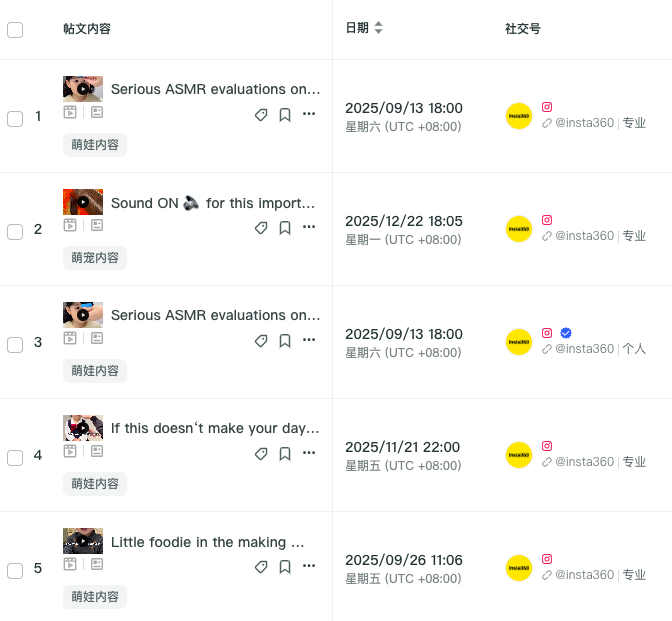Select the checkbox for row 1
This screenshot has width=672, height=621.
[15, 119]
